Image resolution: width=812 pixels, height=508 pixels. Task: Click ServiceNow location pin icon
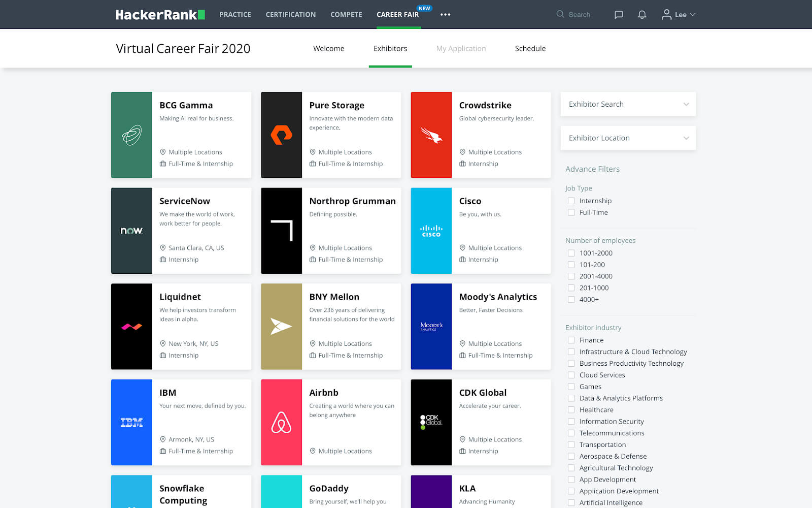(x=163, y=248)
